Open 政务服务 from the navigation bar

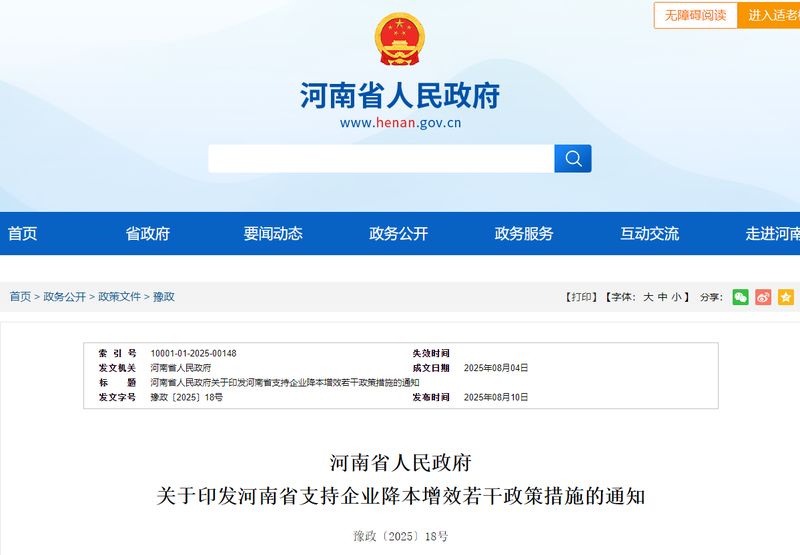click(x=524, y=234)
